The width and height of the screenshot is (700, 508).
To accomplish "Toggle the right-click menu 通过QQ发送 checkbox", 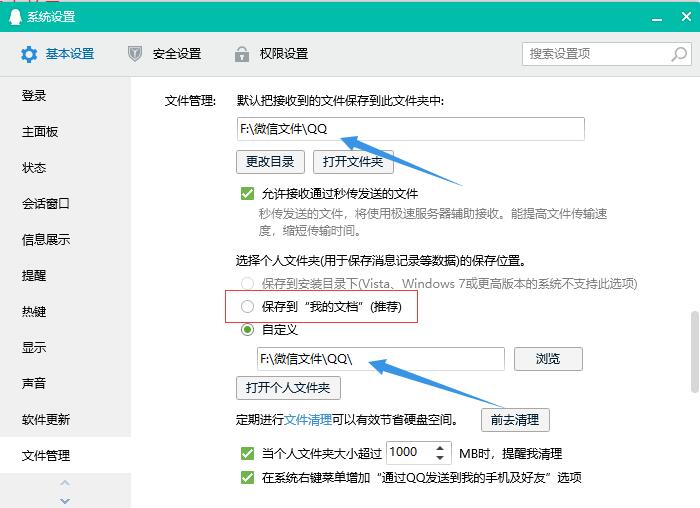I will 247,478.
